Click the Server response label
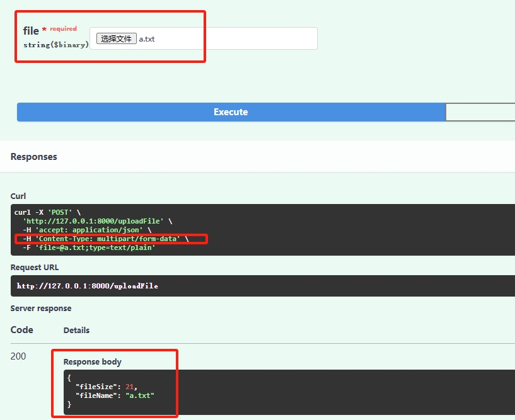 (x=40, y=308)
